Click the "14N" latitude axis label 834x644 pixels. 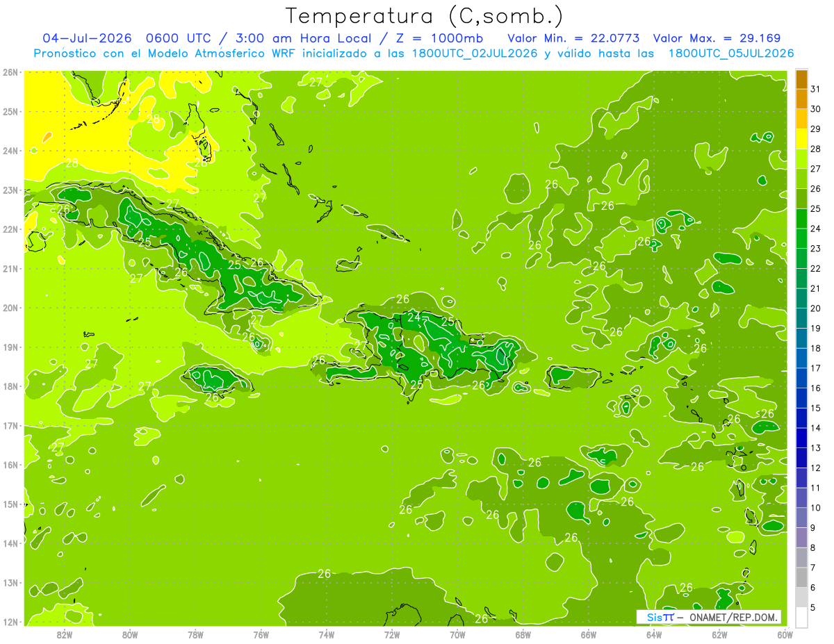(x=10, y=543)
